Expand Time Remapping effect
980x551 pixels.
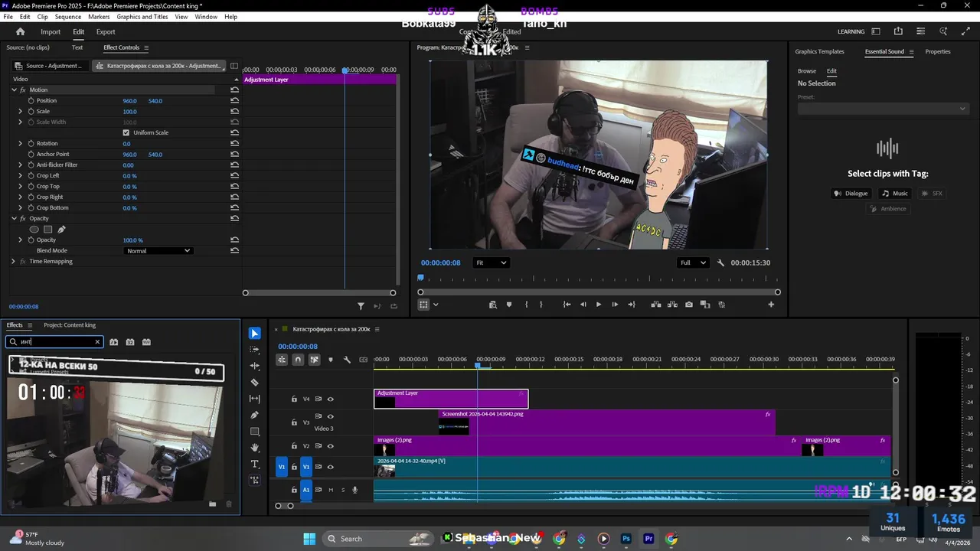point(13,261)
